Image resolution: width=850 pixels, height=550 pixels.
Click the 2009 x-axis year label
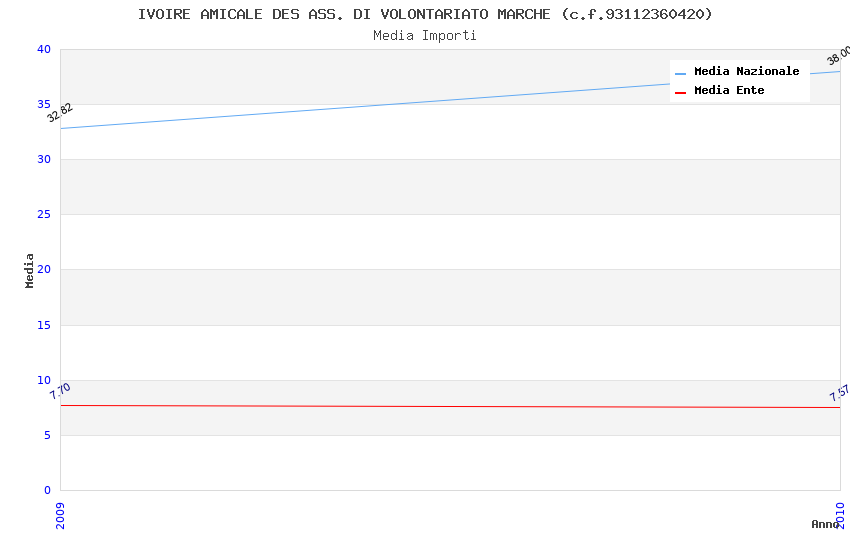pyautogui.click(x=60, y=516)
